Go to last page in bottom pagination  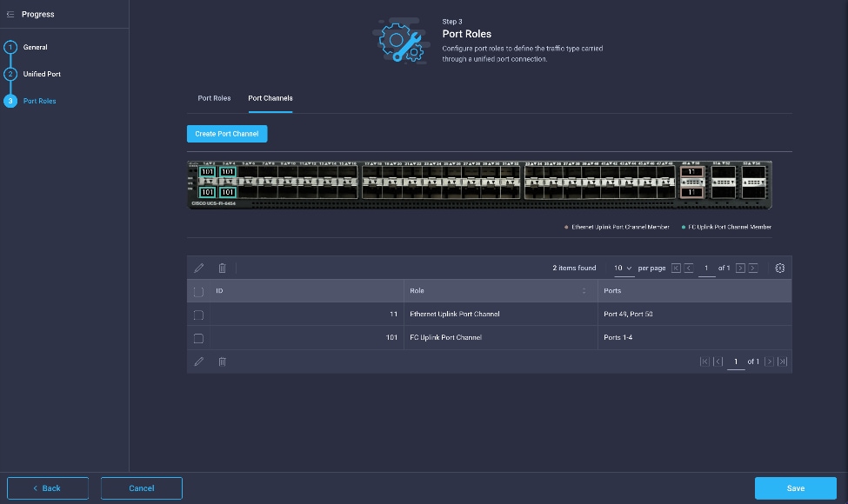[783, 361]
